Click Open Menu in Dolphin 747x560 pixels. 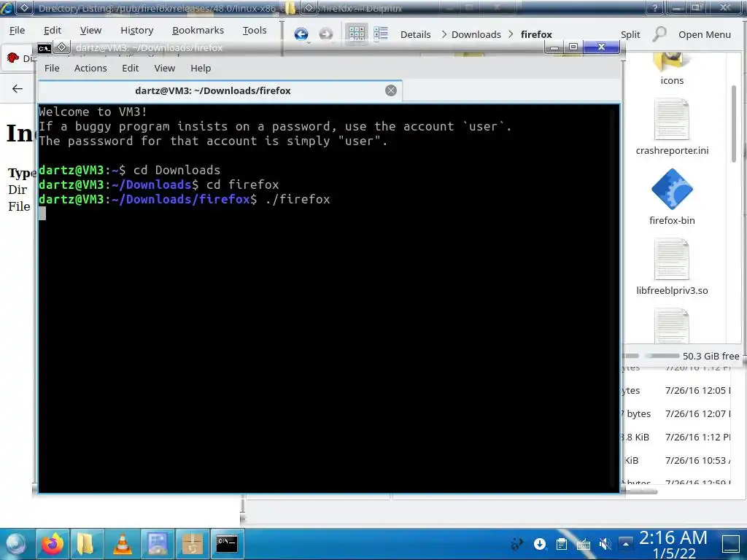[x=704, y=34]
